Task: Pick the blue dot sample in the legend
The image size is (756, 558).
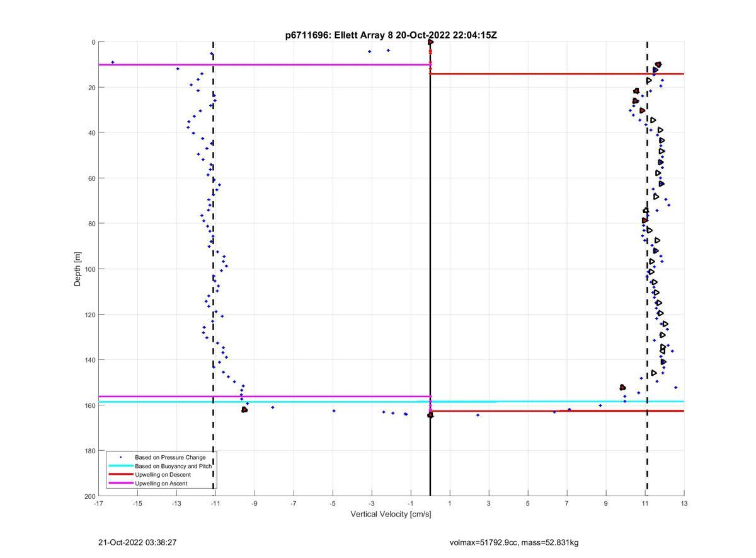Action: coord(120,457)
